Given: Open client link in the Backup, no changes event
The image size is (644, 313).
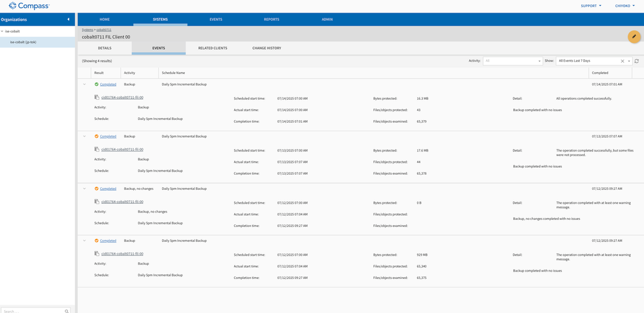Looking at the screenshot, I should pyautogui.click(x=122, y=201).
